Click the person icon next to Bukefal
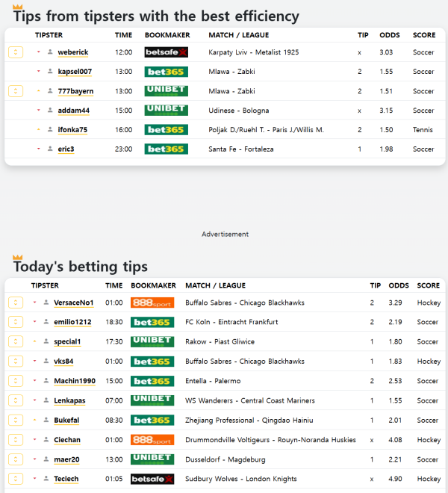 click(x=46, y=420)
